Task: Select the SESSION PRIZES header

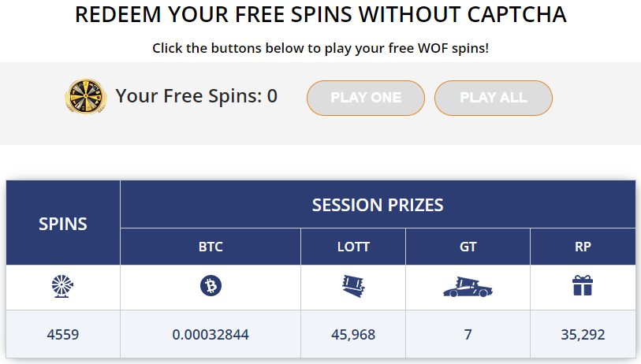Action: pyautogui.click(x=378, y=205)
